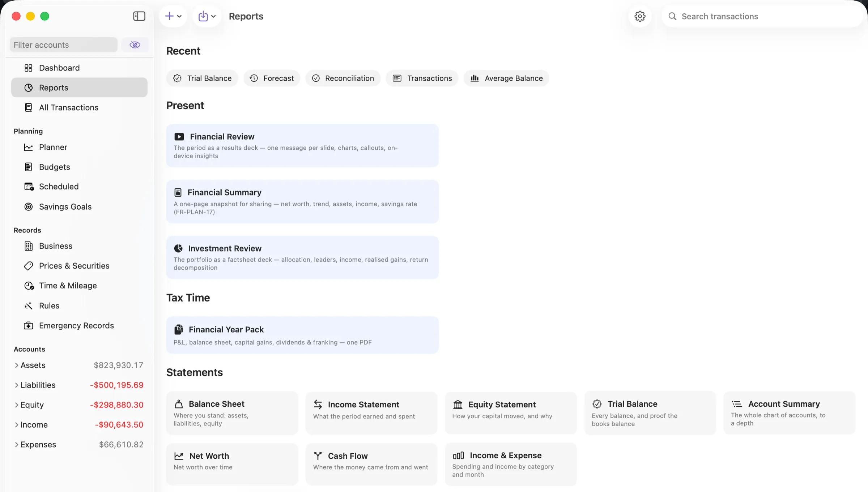Click the Rules wand icon
This screenshot has width=868, height=492.
[x=28, y=305]
